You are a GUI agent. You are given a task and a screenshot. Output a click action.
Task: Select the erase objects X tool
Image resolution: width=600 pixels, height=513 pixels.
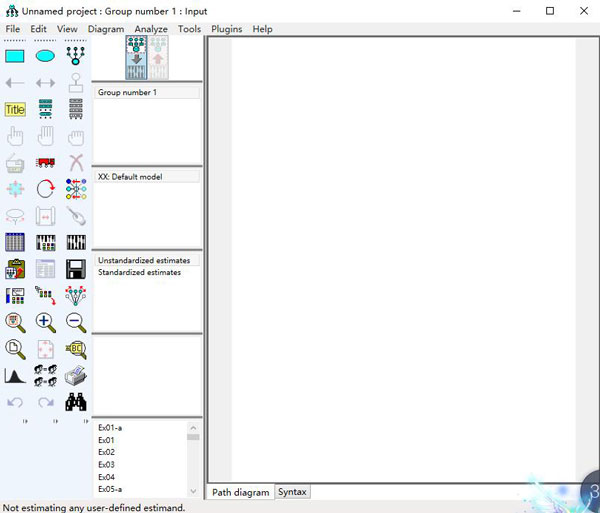coord(76,163)
